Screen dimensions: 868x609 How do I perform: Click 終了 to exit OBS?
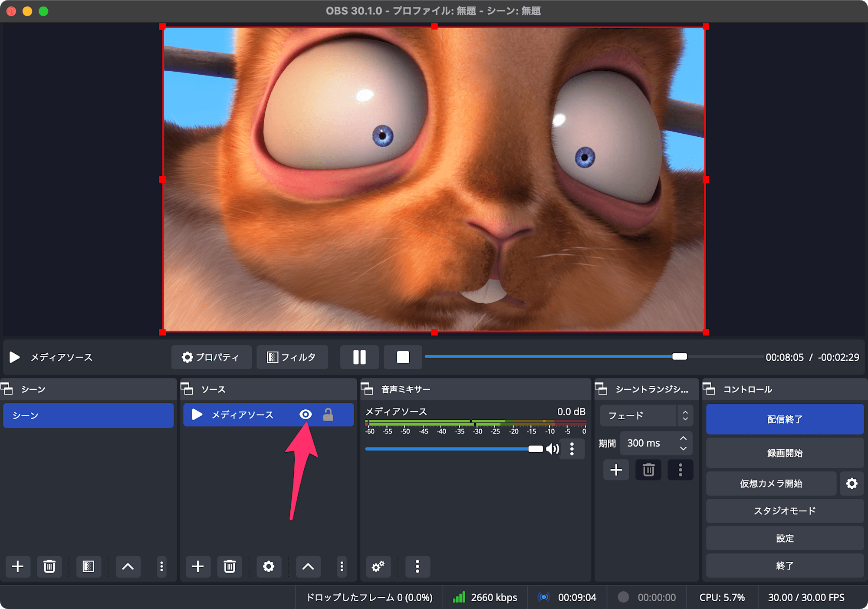click(785, 566)
